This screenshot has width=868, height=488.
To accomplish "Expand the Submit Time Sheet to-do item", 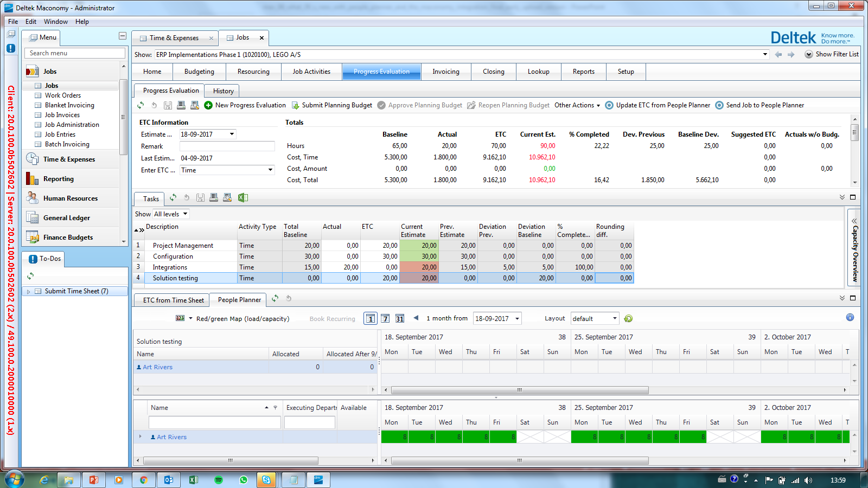I will 29,292.
